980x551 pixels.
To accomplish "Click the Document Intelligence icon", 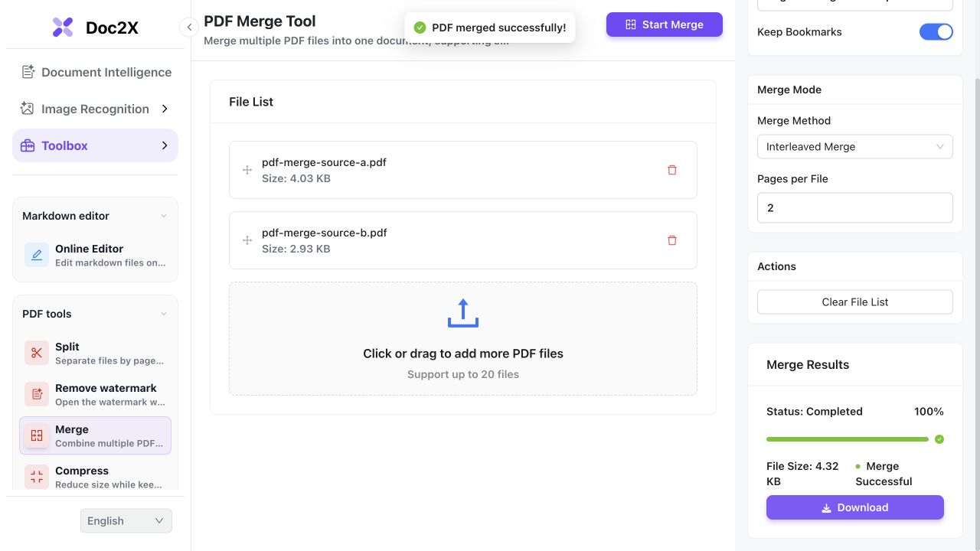I will [28, 72].
